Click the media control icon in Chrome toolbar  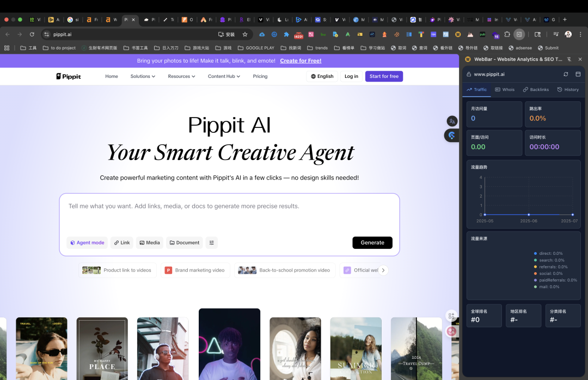click(x=556, y=34)
